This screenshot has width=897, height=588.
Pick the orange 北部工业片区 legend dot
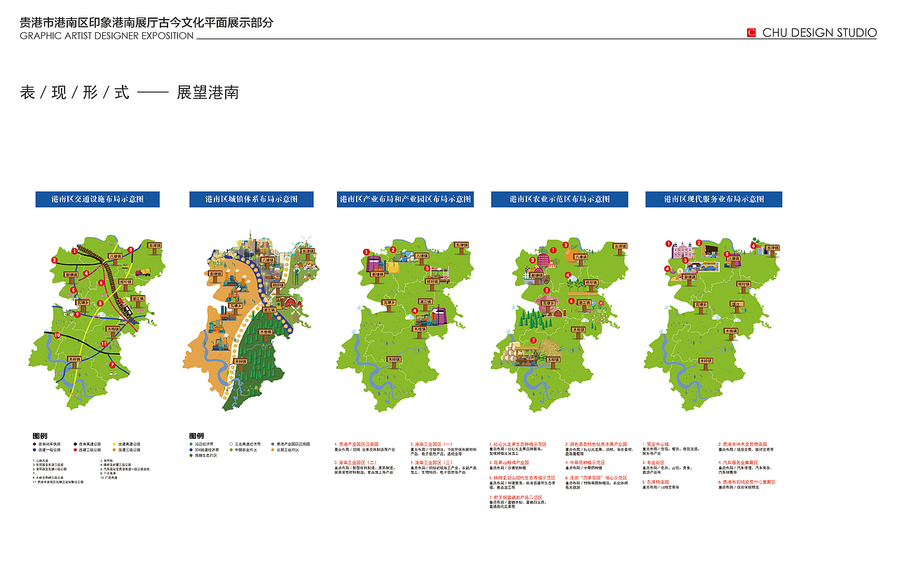coord(273,450)
